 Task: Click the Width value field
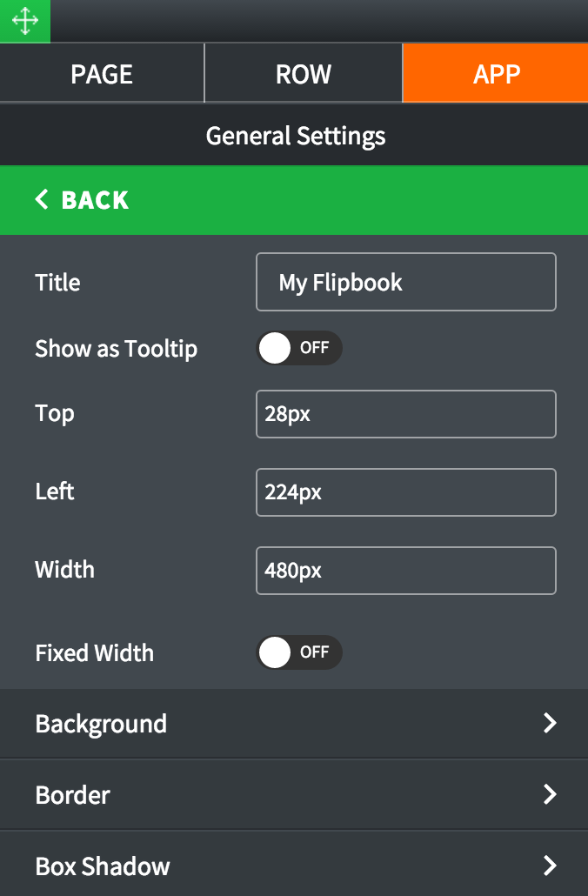click(405, 571)
